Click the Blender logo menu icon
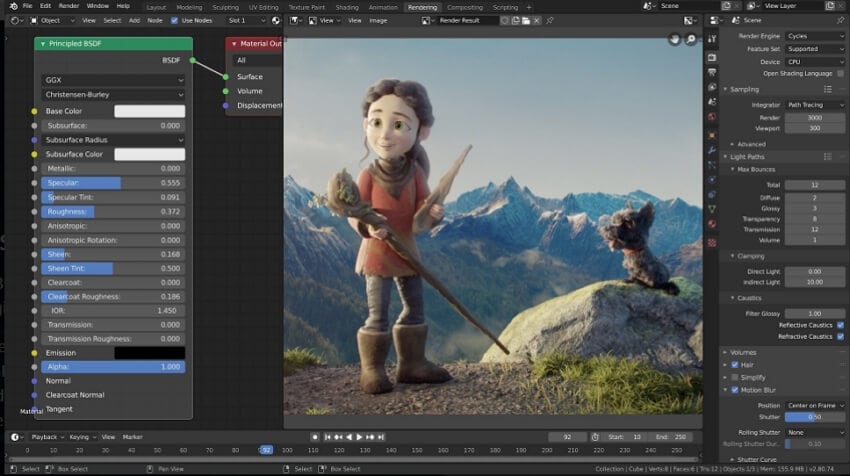The height and width of the screenshot is (476, 850). pyautogui.click(x=14, y=6)
